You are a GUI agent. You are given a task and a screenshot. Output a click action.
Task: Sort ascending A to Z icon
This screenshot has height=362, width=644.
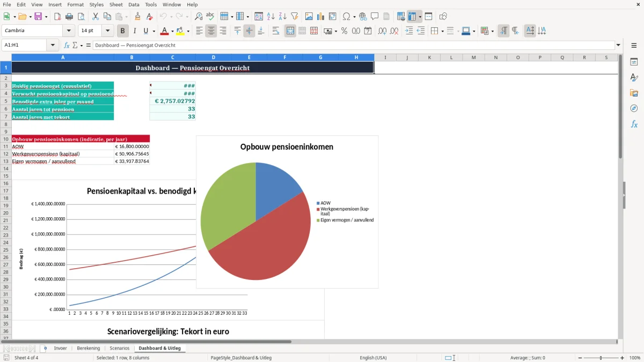pos(270,17)
